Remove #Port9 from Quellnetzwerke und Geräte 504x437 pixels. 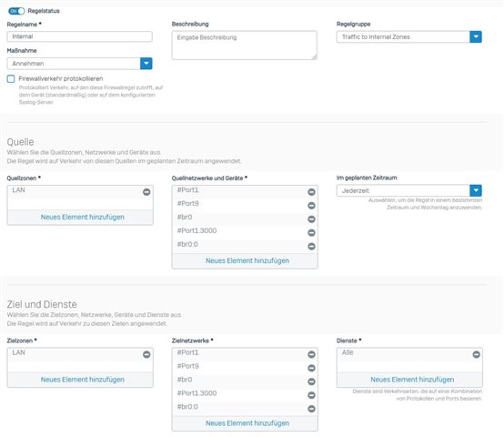311,206
